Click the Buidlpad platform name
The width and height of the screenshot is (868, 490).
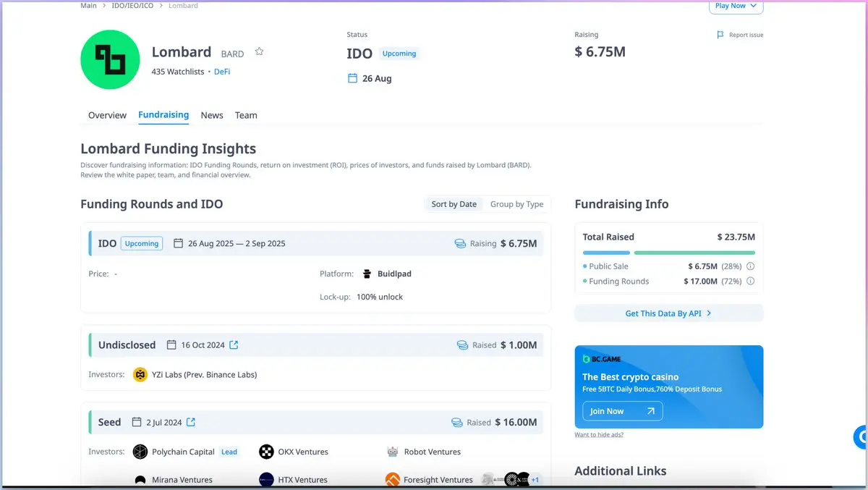tap(394, 274)
